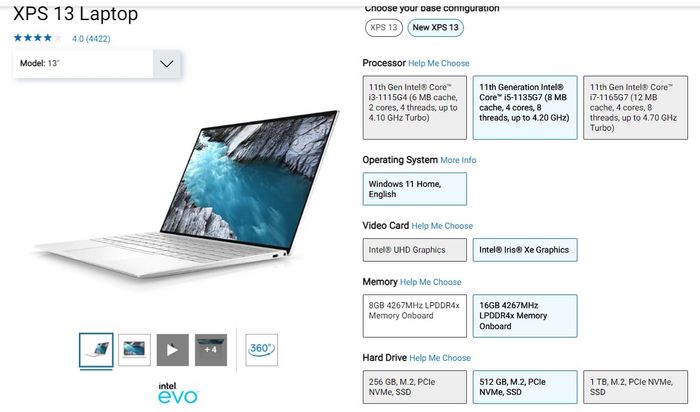
Task: Open the 4.0 (4422) reviews link
Action: (x=91, y=39)
